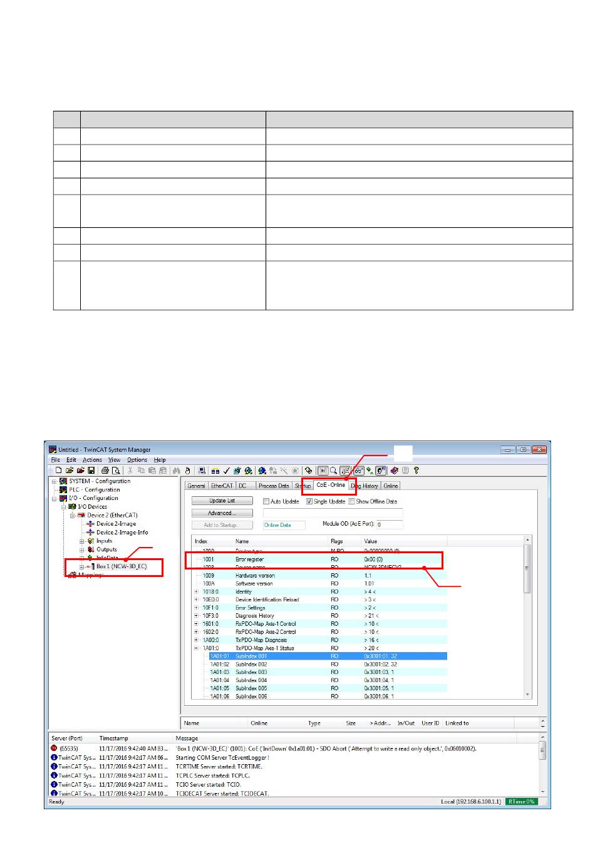
Task: Expand the 10F3:0 Diagnosis History entry
Action: point(197,616)
